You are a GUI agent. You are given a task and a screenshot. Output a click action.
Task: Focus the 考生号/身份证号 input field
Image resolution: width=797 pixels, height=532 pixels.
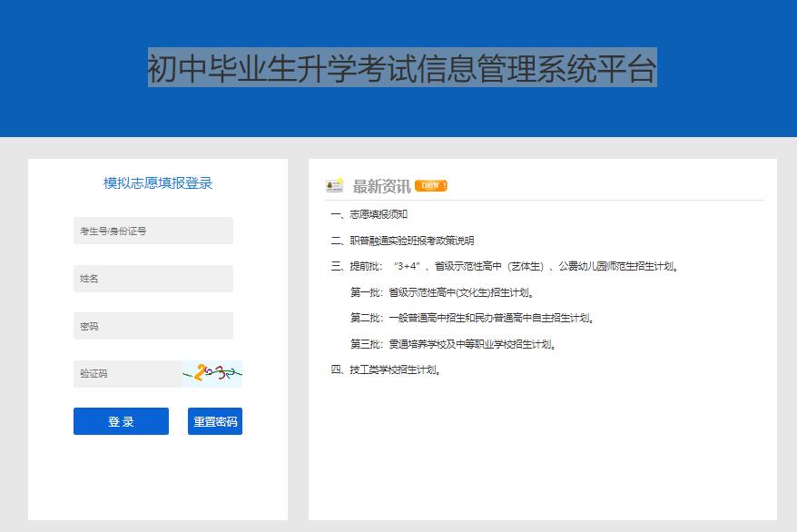click(153, 231)
